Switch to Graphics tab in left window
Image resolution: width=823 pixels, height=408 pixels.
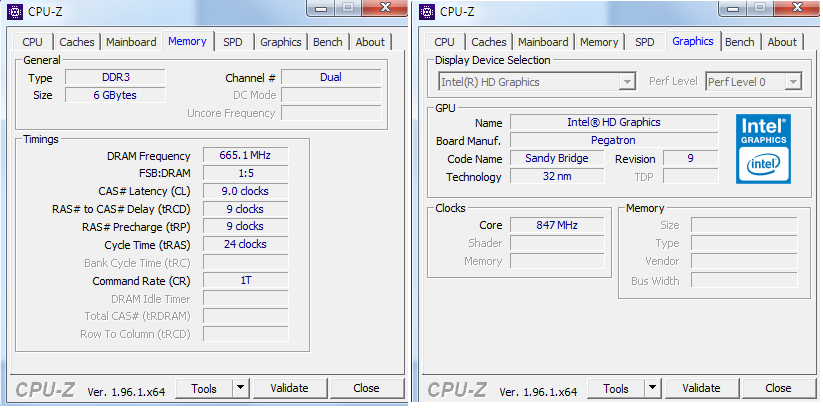(x=281, y=42)
